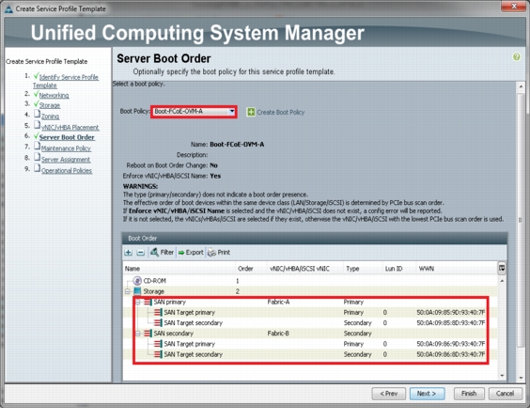Go to the Zoning step

tap(50, 117)
